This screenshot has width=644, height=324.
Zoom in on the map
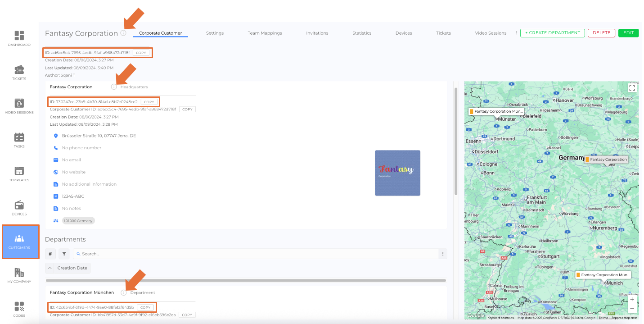point(632,299)
